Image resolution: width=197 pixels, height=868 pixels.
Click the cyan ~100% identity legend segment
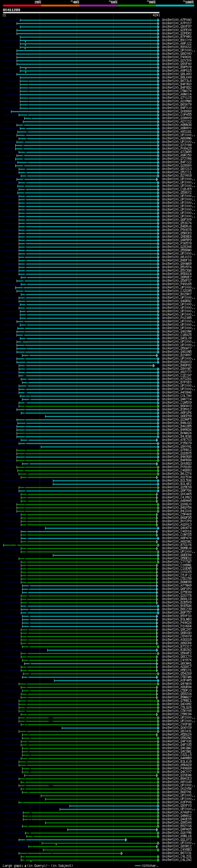175,6
